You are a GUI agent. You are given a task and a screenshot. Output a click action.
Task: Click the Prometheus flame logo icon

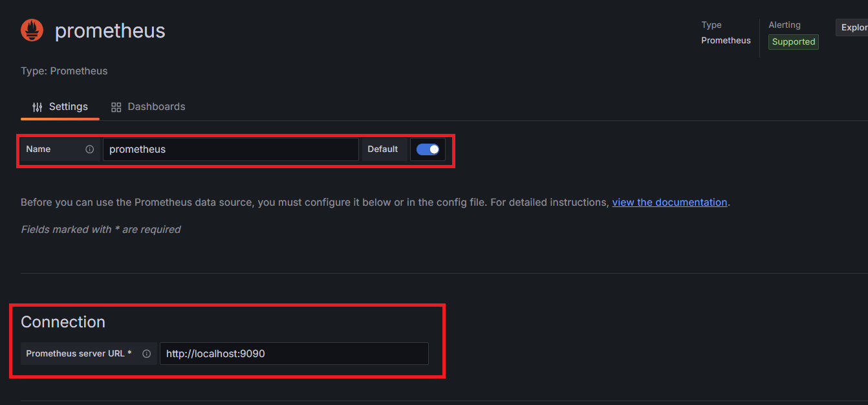point(32,30)
